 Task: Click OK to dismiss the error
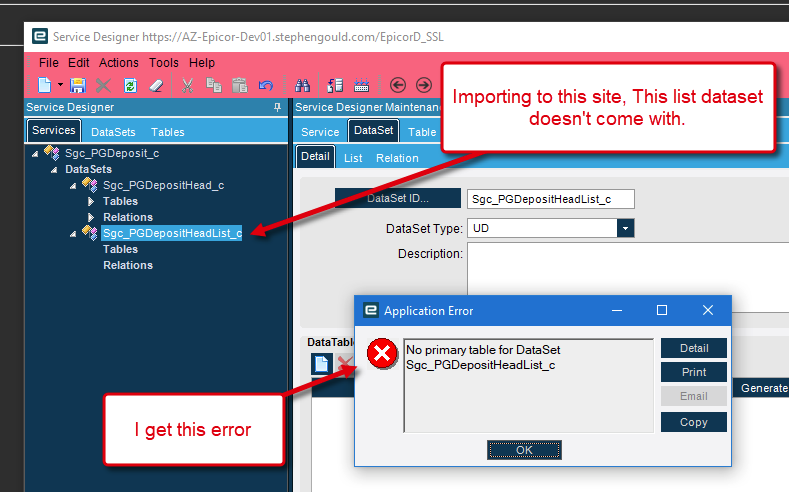(x=524, y=450)
